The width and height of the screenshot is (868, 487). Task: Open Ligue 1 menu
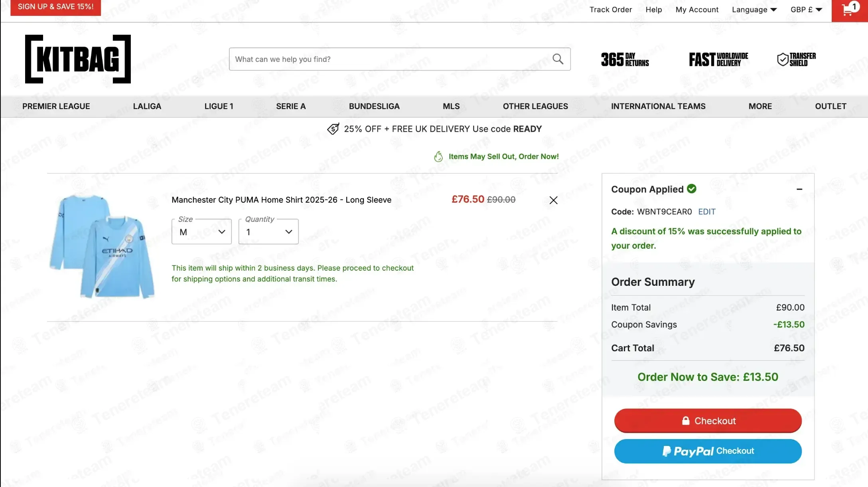[219, 106]
